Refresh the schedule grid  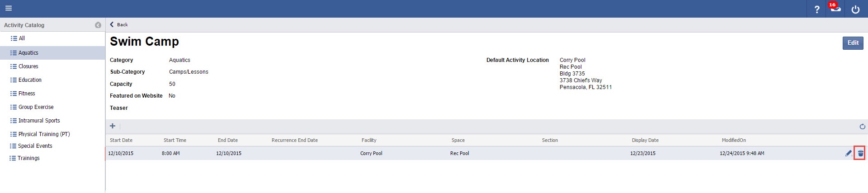click(862, 127)
